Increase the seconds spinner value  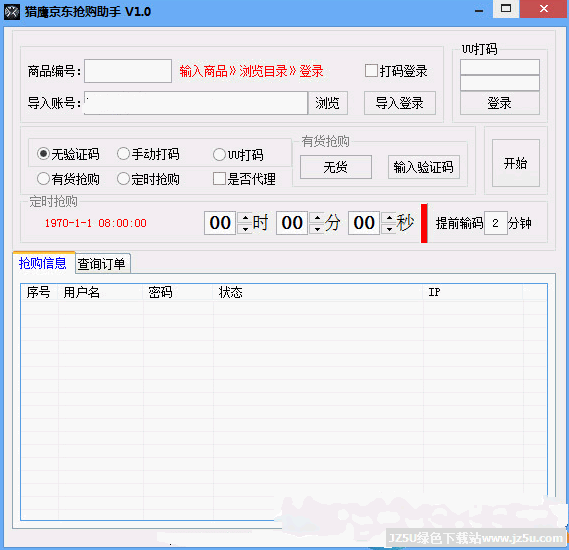click(389, 218)
